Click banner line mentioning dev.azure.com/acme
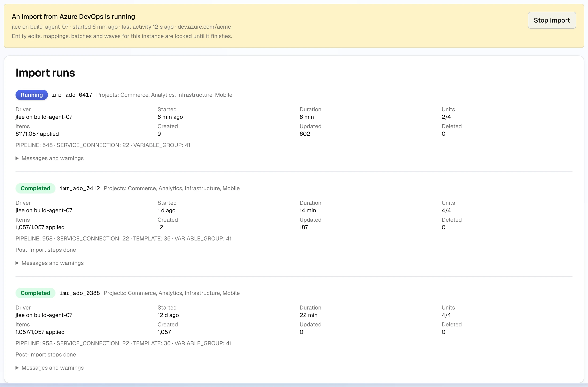 (x=121, y=27)
